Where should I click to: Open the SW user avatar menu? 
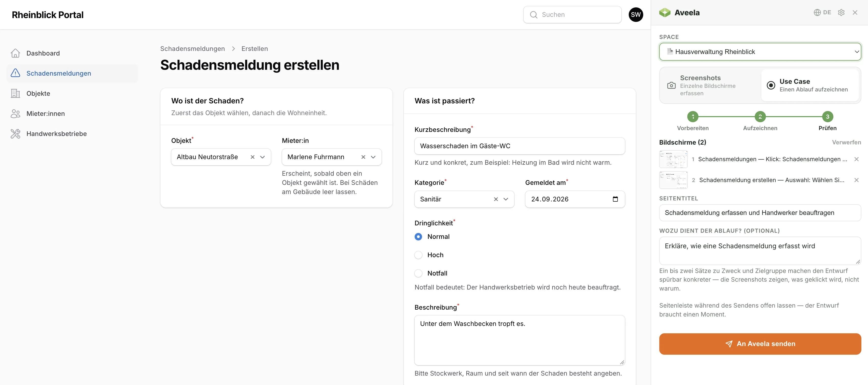coord(636,15)
